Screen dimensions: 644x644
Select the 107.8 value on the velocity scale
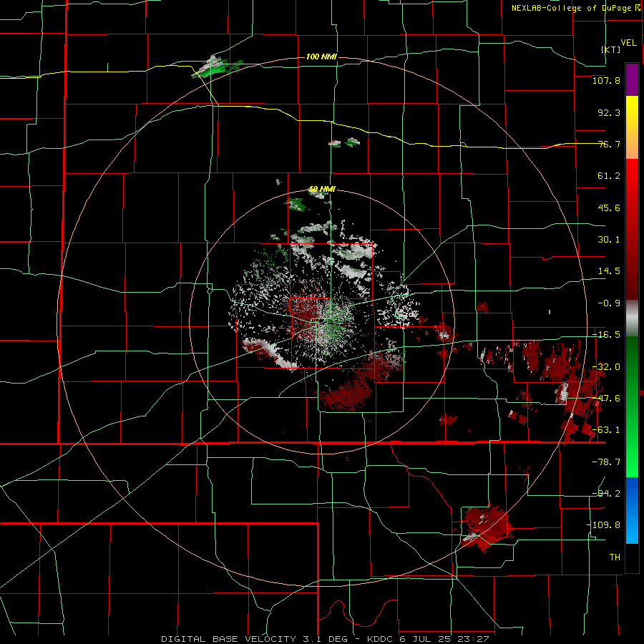(606, 80)
